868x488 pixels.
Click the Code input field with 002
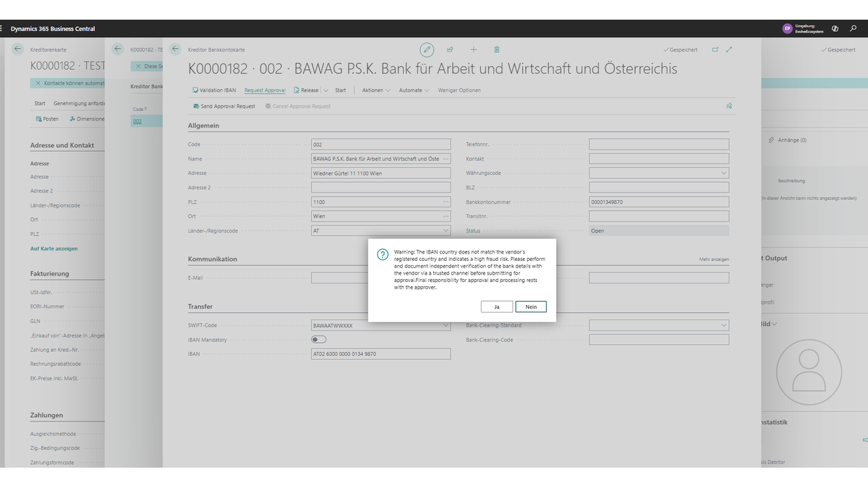tap(381, 144)
